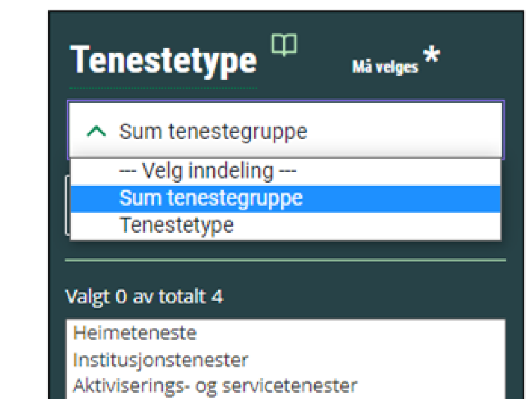Select the highlighted Sum tenestegruppe option
Screen dimensions: 532x399
click(x=285, y=199)
